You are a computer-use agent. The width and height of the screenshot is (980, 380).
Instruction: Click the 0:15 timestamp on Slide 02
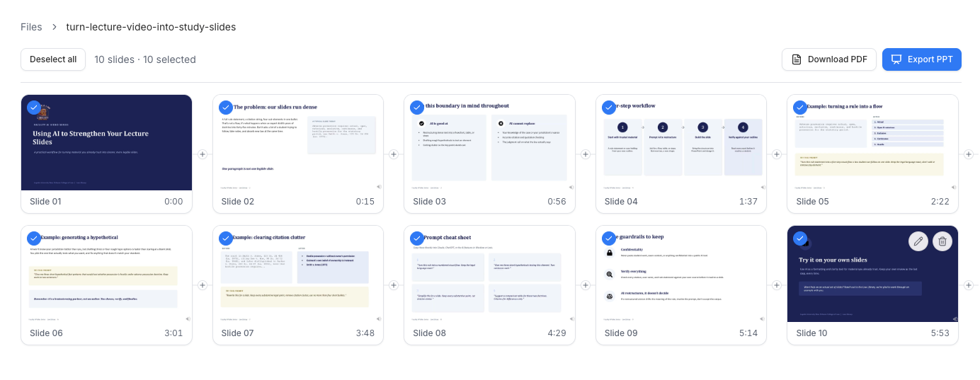pos(365,202)
